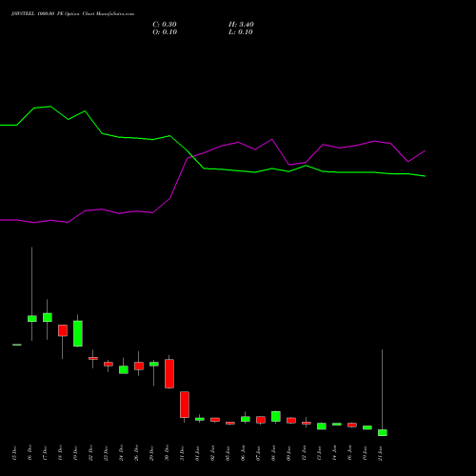Select the high value H: 3.40

click(241, 25)
